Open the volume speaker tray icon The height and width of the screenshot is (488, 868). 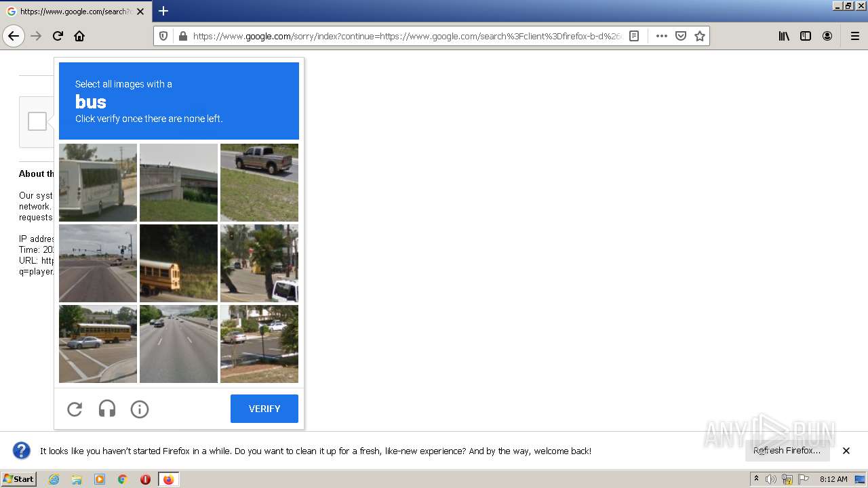[771, 479]
